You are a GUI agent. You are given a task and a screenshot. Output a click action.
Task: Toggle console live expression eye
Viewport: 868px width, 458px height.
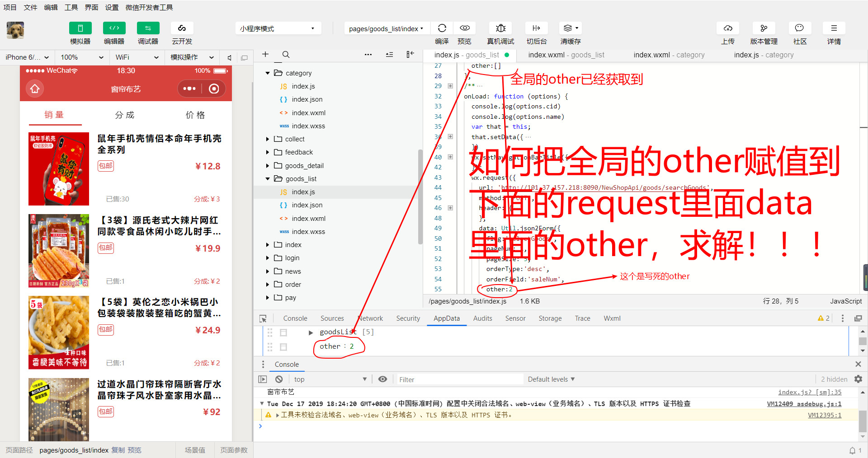coord(382,379)
